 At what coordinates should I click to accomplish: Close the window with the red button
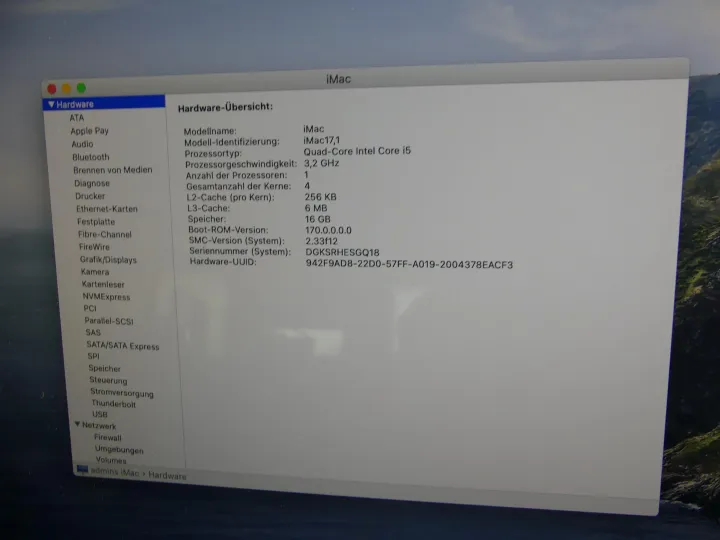tap(52, 89)
